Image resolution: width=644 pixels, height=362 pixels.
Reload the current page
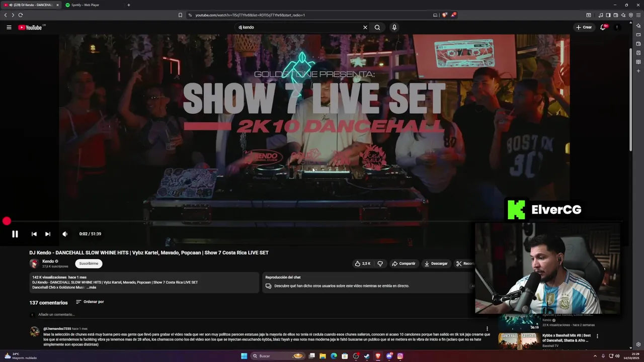tap(21, 15)
